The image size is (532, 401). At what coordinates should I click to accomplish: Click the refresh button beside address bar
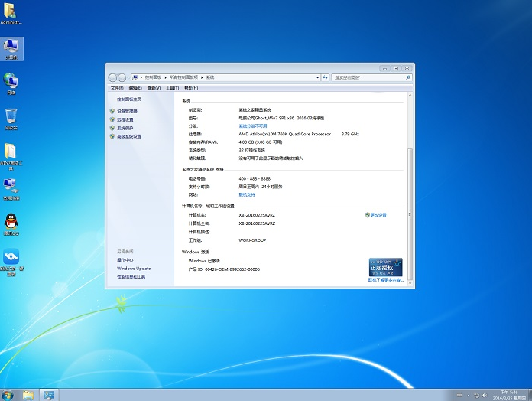pos(326,77)
